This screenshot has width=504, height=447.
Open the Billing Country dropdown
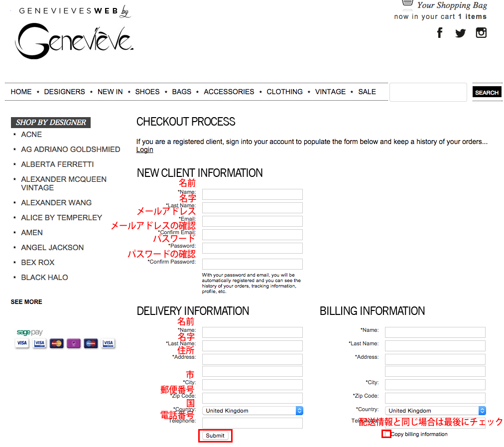click(x=435, y=411)
